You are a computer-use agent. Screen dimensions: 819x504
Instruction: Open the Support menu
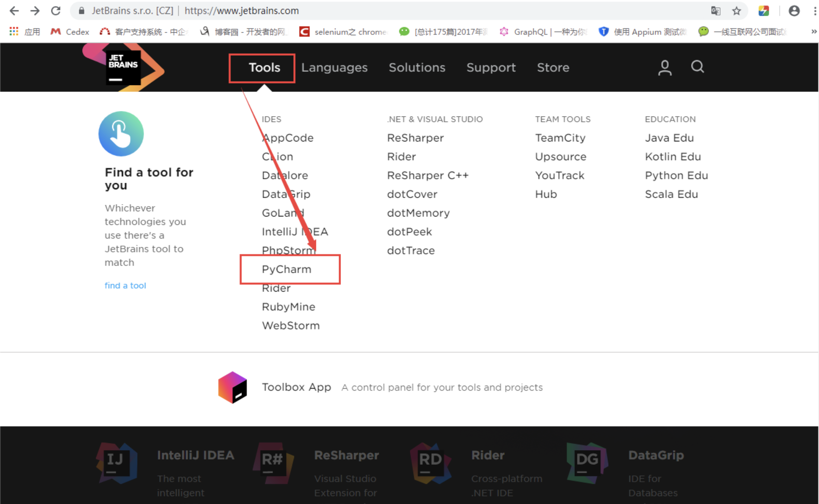(x=491, y=68)
